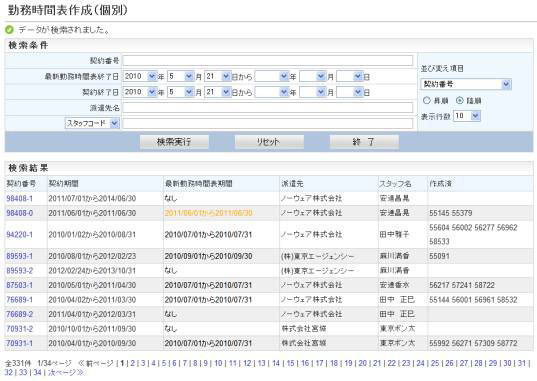Click the orange 2011/06/01から2011/06/30 period text
This screenshot has height=381, width=537.
point(209,213)
